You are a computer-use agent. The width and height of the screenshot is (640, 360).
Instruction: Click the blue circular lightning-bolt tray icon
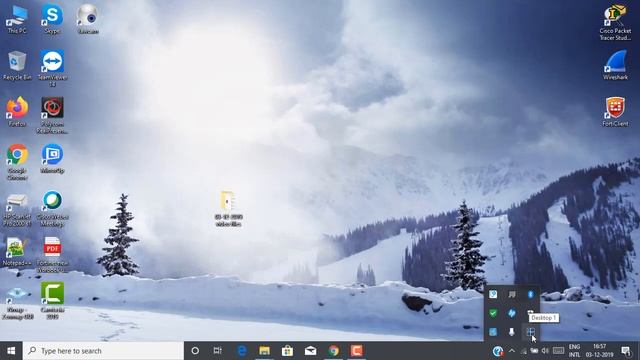[511, 313]
